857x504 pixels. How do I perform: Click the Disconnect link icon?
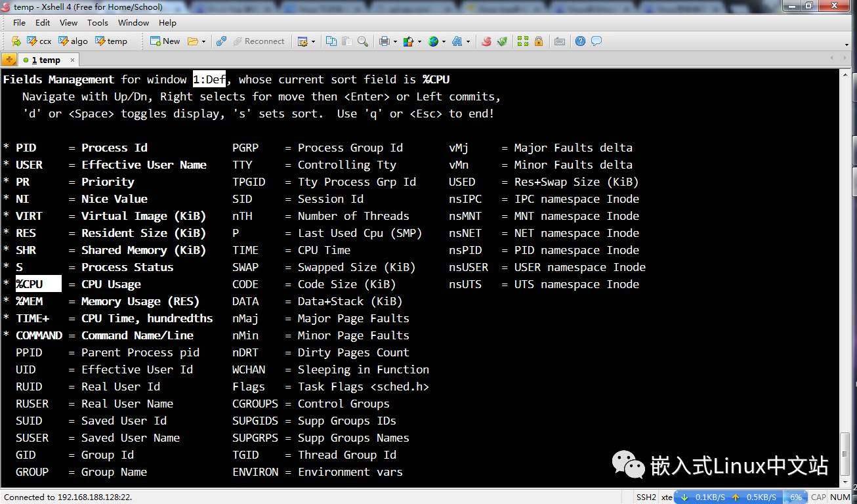(x=221, y=41)
